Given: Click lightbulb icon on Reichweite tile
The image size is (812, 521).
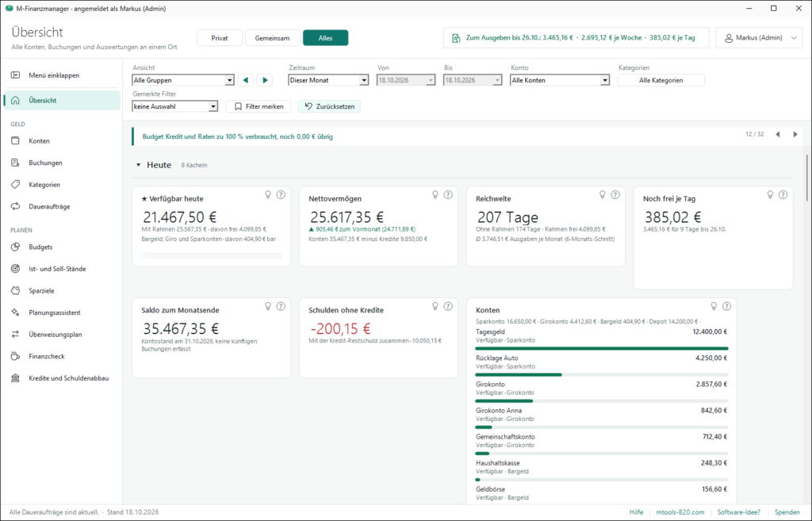Looking at the screenshot, I should (603, 195).
